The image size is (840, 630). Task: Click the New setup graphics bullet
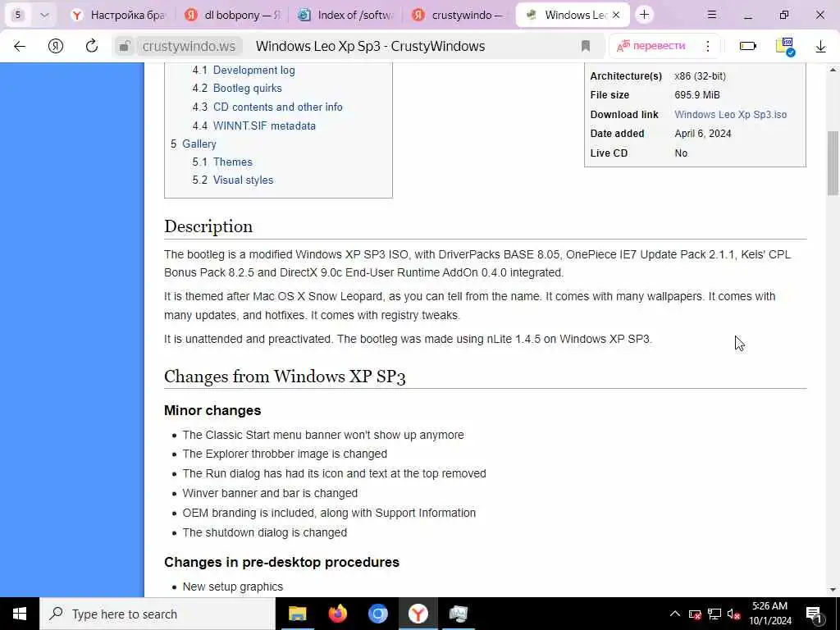pos(232,587)
